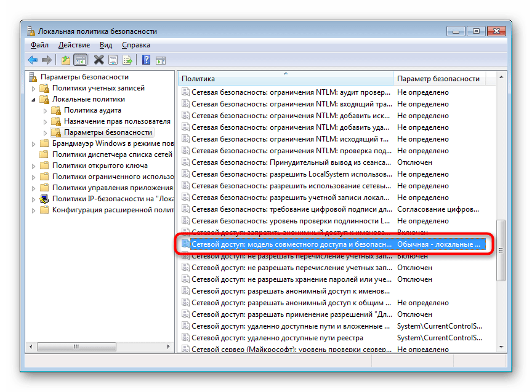Expand the Политики учетных записей node
This screenshot has height=392, width=532.
click(x=34, y=88)
